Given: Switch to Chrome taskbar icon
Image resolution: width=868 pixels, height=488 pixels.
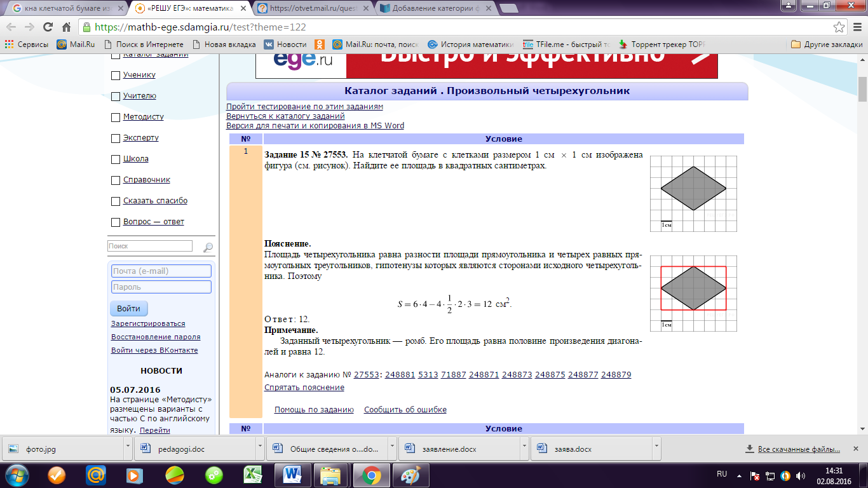Looking at the screenshot, I should (370, 475).
